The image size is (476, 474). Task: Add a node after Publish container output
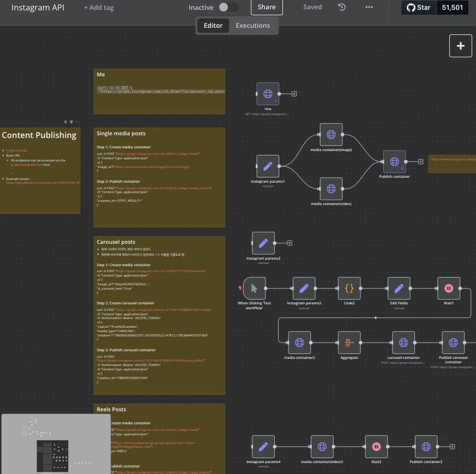tap(421, 161)
